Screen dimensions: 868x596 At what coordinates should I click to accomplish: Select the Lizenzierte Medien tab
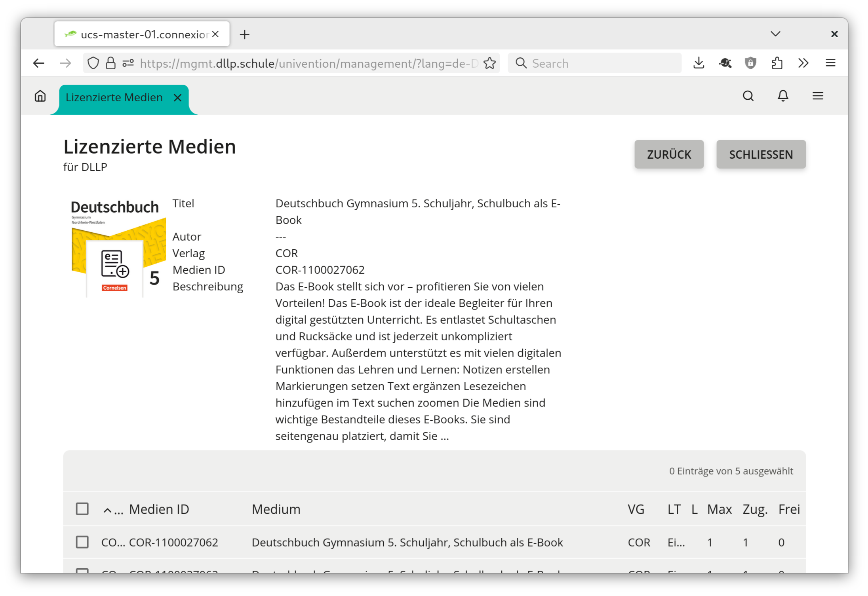pyautogui.click(x=114, y=98)
